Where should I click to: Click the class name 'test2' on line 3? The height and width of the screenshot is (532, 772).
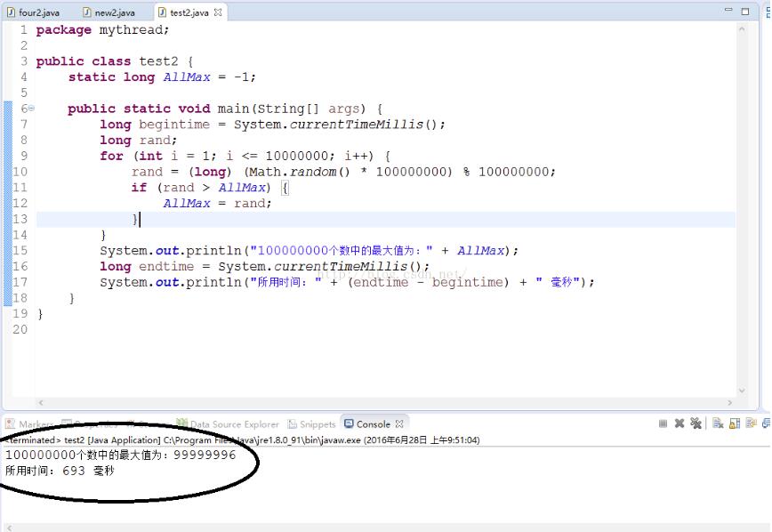[x=158, y=61]
